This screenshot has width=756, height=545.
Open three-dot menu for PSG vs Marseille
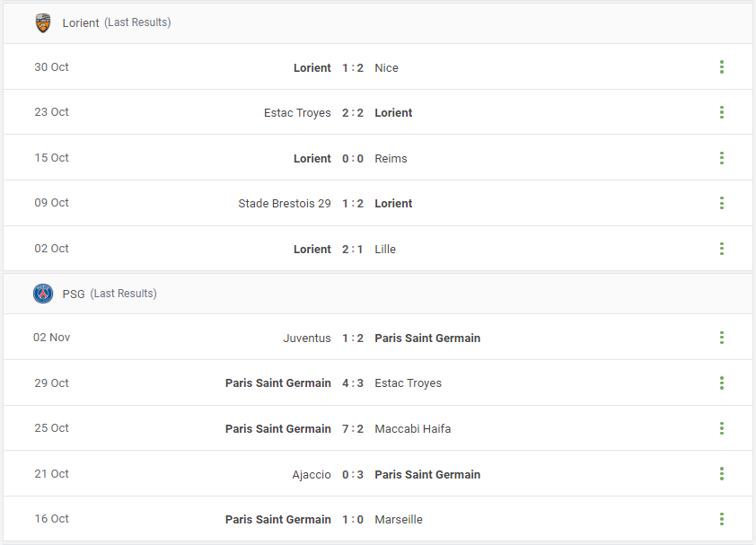click(721, 519)
